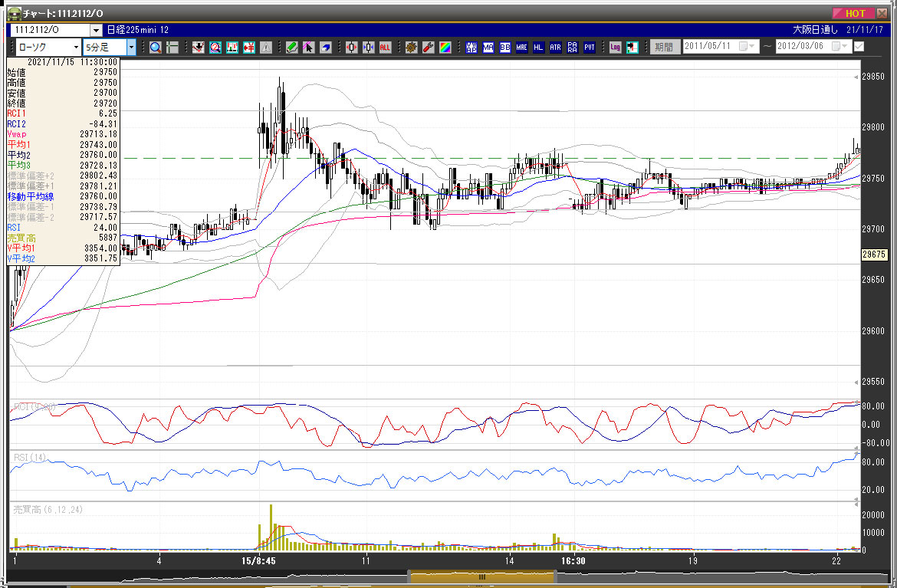Screen dimensions: 897x588
Task: Click the 29675 current price label
Action: pos(873,255)
